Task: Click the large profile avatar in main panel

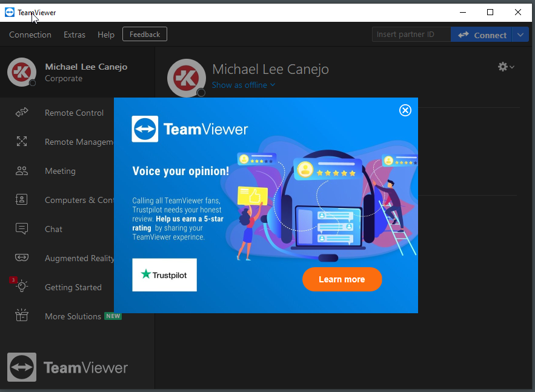Action: [x=187, y=78]
